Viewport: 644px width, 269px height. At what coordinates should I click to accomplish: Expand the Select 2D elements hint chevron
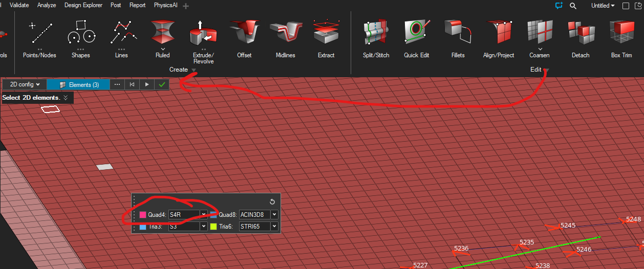(x=66, y=97)
